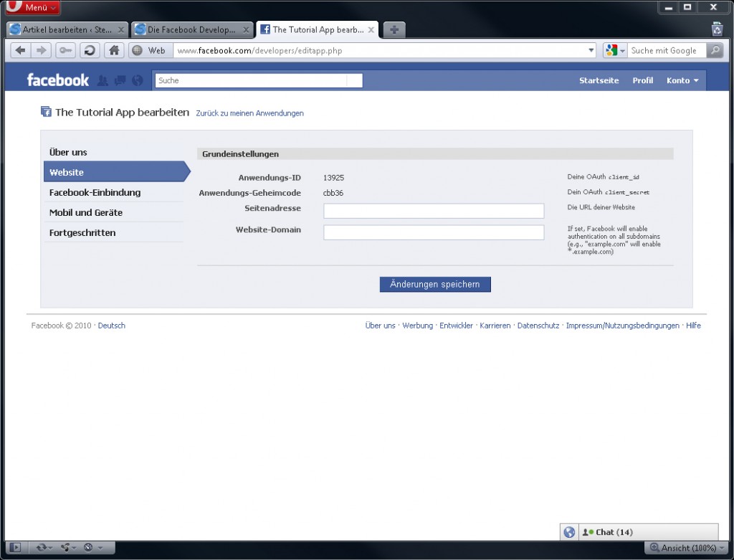Close the Die Facebook Develop... tab

246,30
